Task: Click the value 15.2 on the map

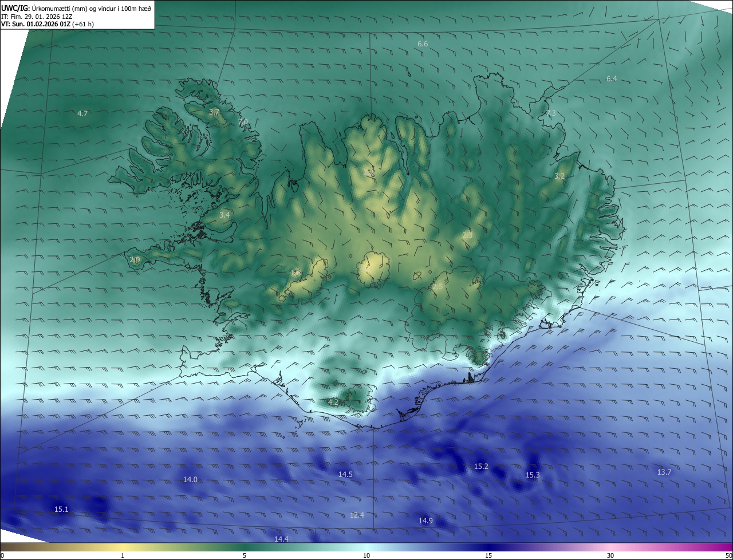Action: point(481,466)
